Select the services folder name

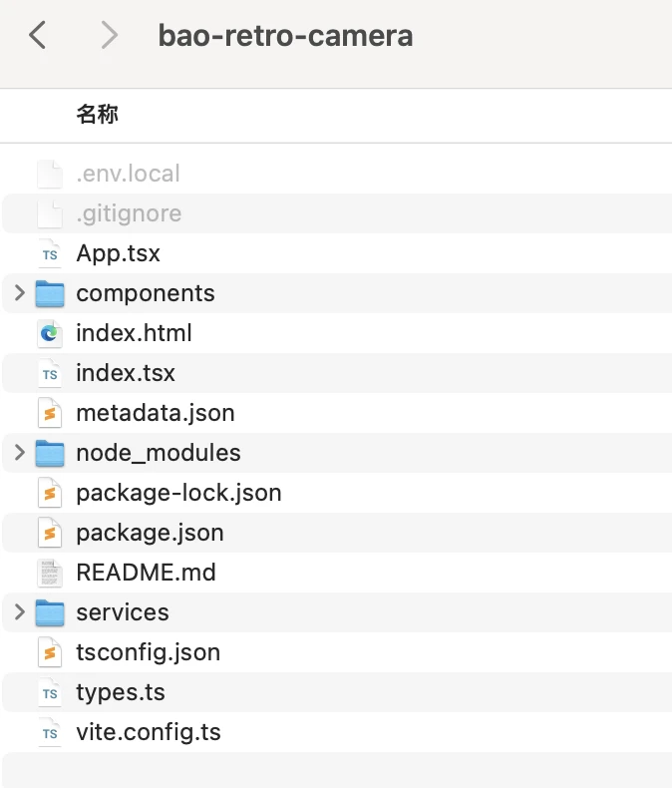tap(123, 612)
